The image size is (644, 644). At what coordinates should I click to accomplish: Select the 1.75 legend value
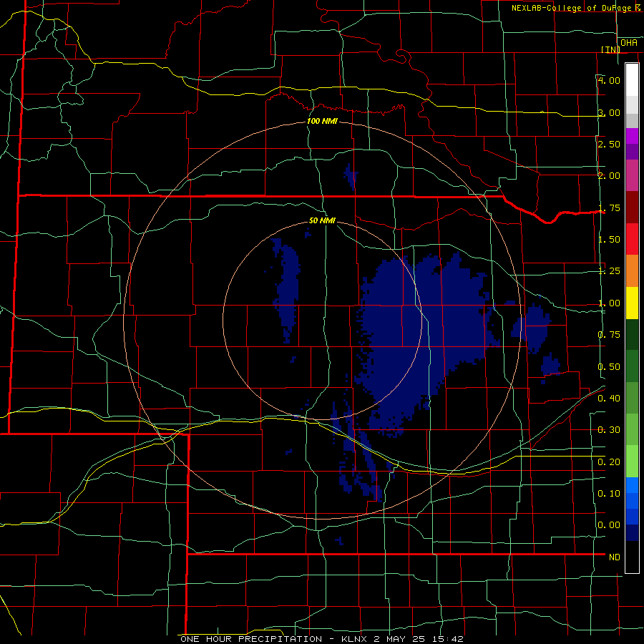pyautogui.click(x=609, y=208)
